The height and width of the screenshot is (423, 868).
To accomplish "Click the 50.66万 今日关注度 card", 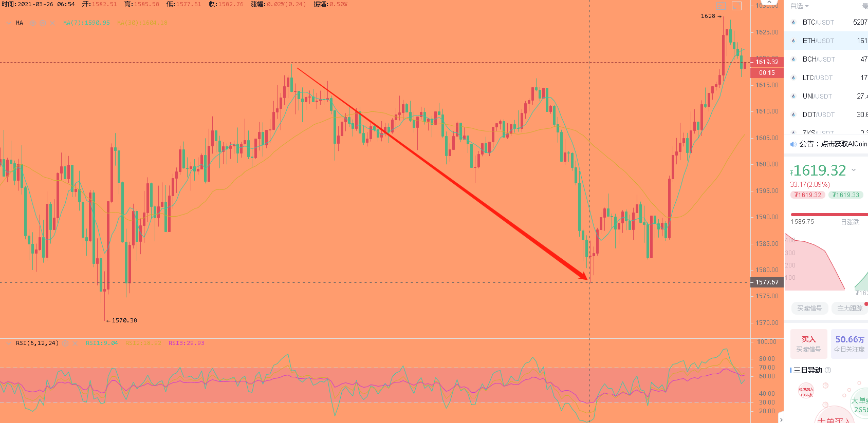I will click(x=849, y=344).
